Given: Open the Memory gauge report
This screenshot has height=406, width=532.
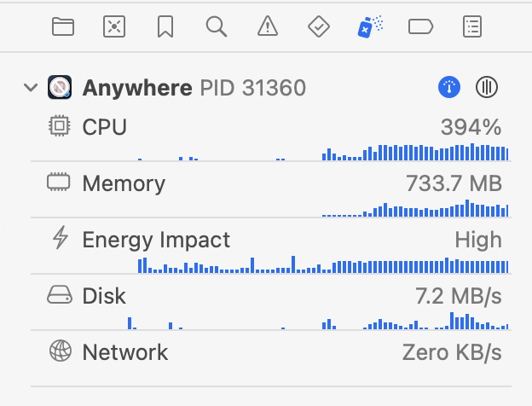Looking at the screenshot, I should coord(271,194).
